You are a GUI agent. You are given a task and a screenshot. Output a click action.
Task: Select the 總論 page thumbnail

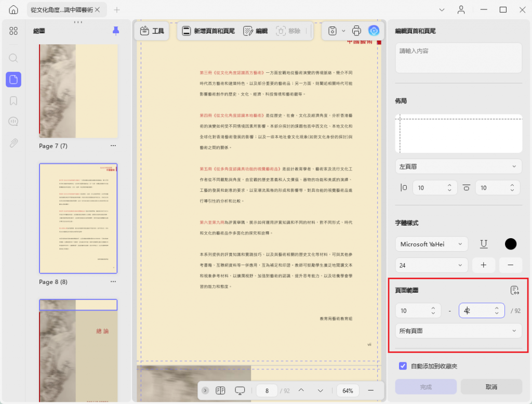click(78, 350)
